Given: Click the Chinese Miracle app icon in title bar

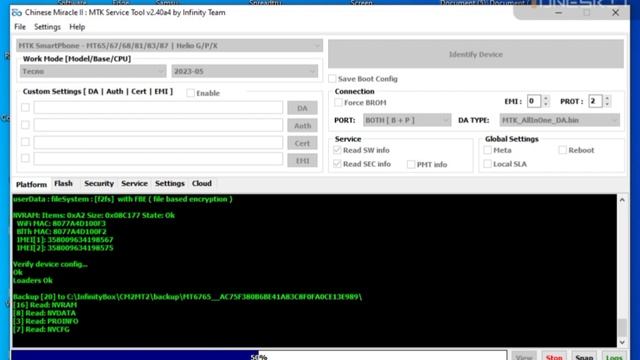Looking at the screenshot, I should [x=16, y=13].
